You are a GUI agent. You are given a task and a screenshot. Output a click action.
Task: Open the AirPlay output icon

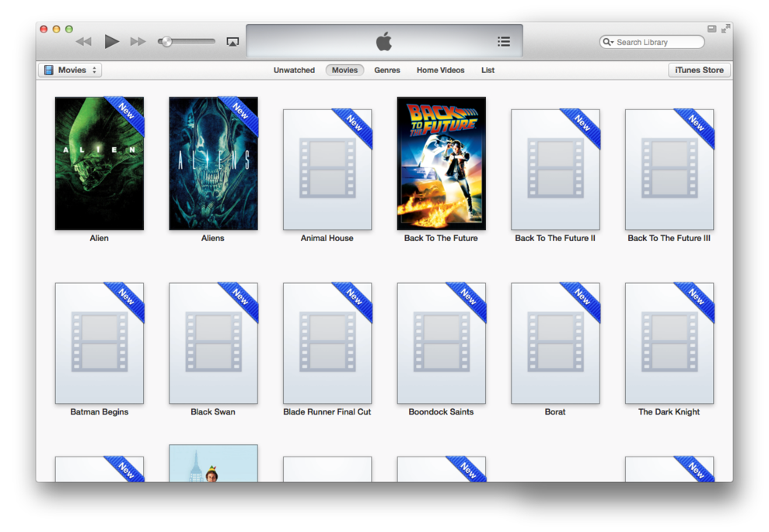[232, 42]
